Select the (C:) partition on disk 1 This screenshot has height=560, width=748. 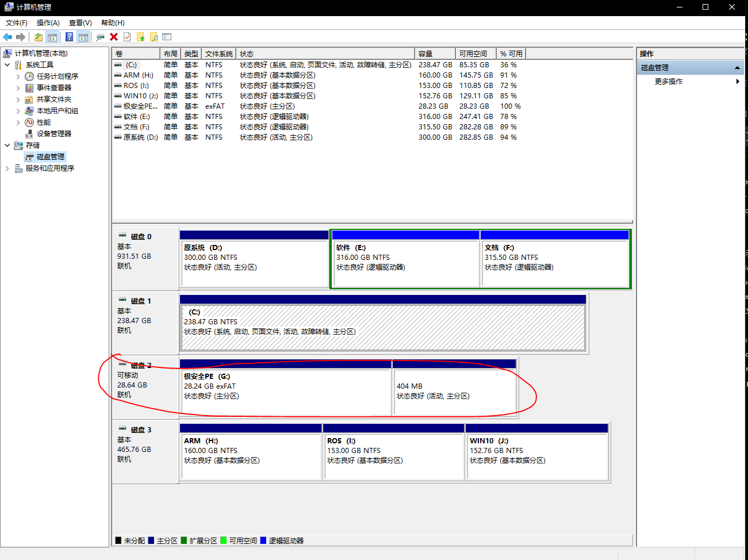click(383, 323)
